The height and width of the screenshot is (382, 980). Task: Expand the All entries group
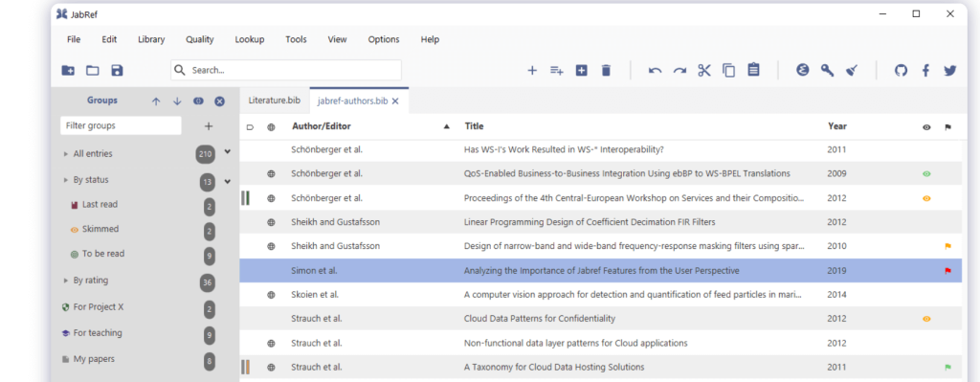coord(66,154)
